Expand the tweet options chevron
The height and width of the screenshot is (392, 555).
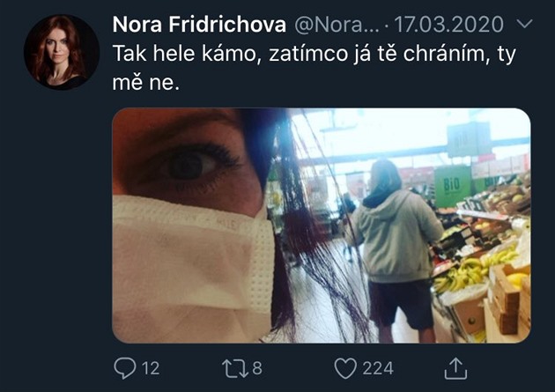[524, 24]
